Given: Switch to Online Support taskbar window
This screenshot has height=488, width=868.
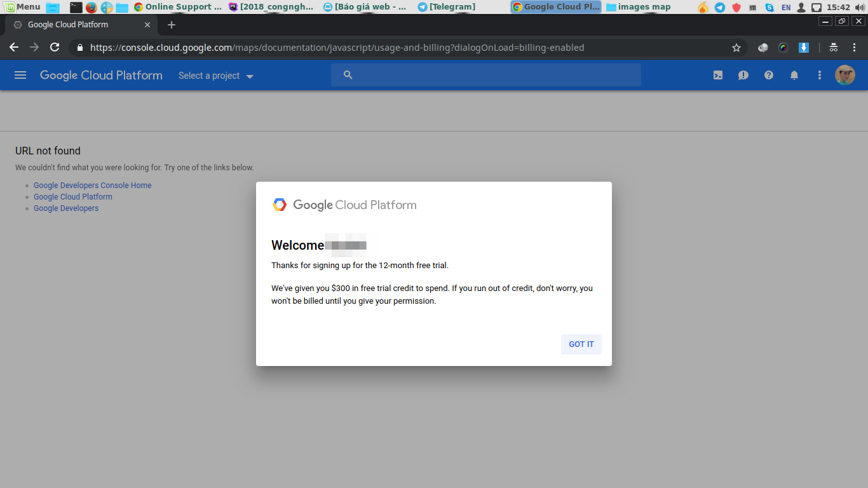Looking at the screenshot, I should 178,7.
